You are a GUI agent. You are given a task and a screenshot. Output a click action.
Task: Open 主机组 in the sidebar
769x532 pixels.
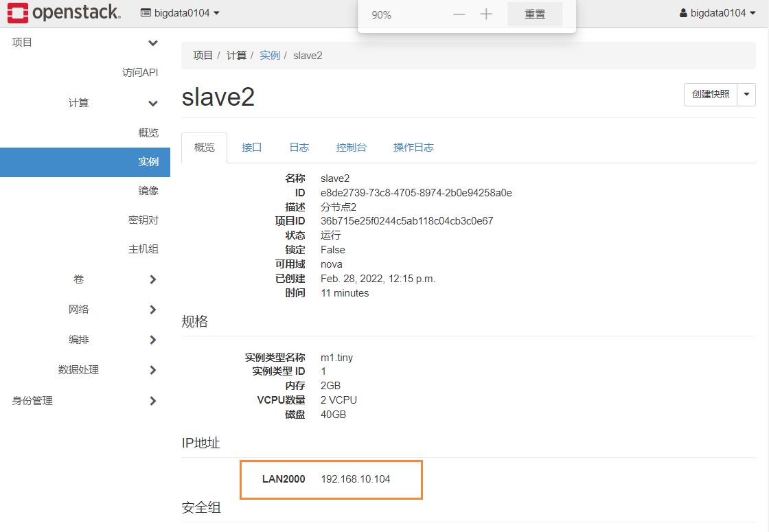click(144, 249)
